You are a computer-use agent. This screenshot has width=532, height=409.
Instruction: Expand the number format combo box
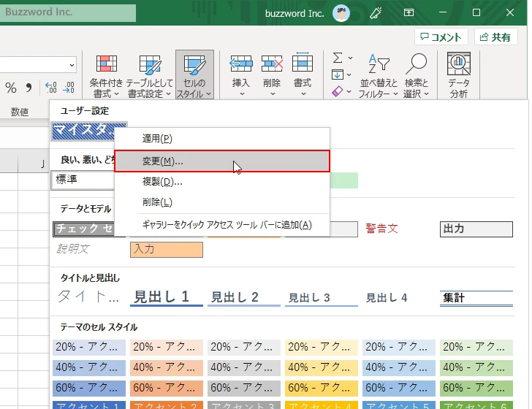(72, 65)
